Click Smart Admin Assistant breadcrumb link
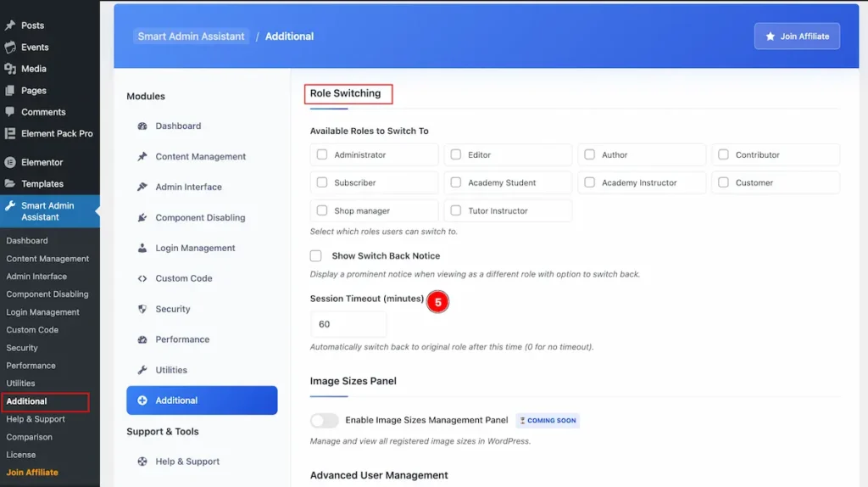 (x=191, y=36)
